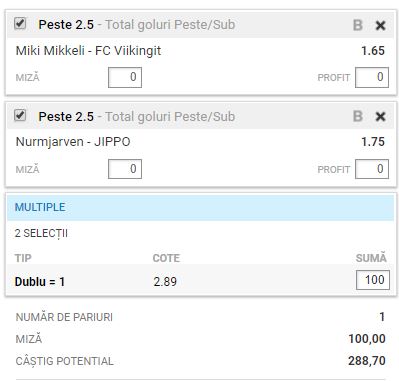Click the PROFIT field for Nurmjarven bet
The image size is (399, 381).
point(372,169)
